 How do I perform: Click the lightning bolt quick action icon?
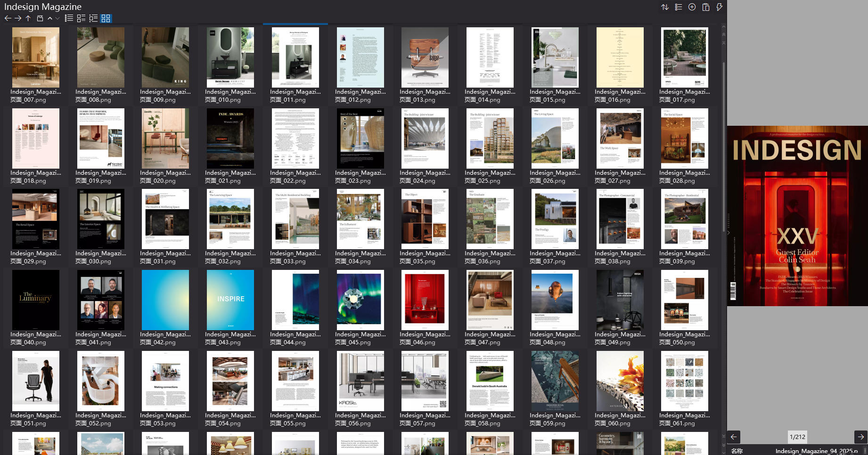tap(719, 7)
